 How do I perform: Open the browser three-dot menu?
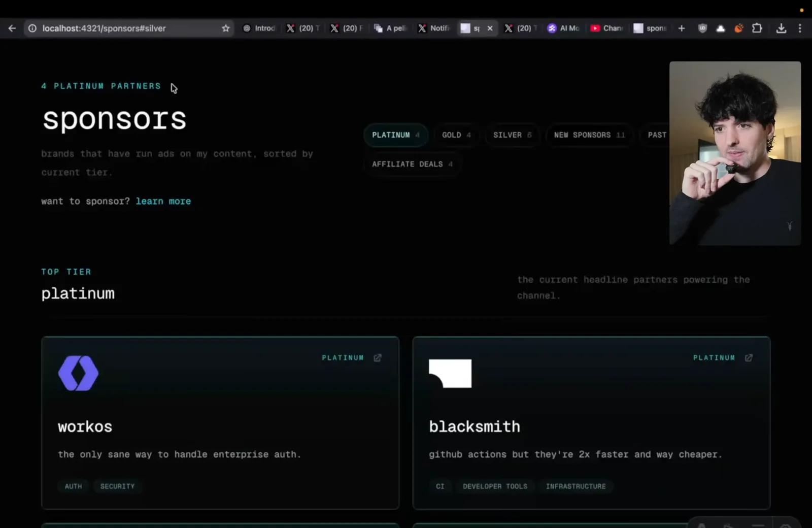[800, 28]
